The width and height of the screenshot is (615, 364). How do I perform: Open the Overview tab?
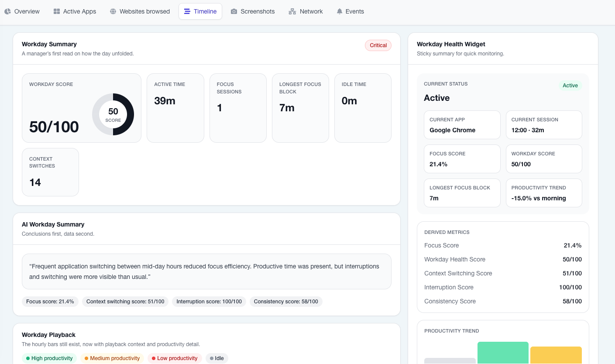pos(22,11)
